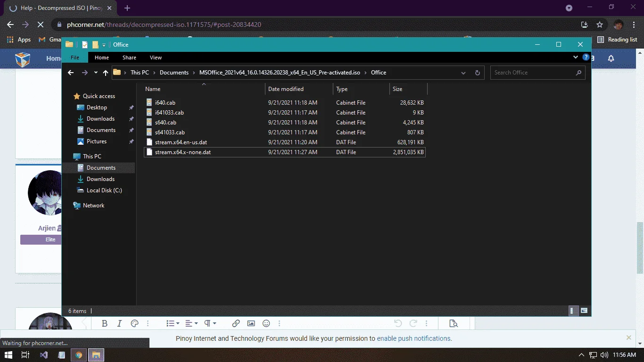
Task: Go back in File Explorer
Action: (71, 73)
